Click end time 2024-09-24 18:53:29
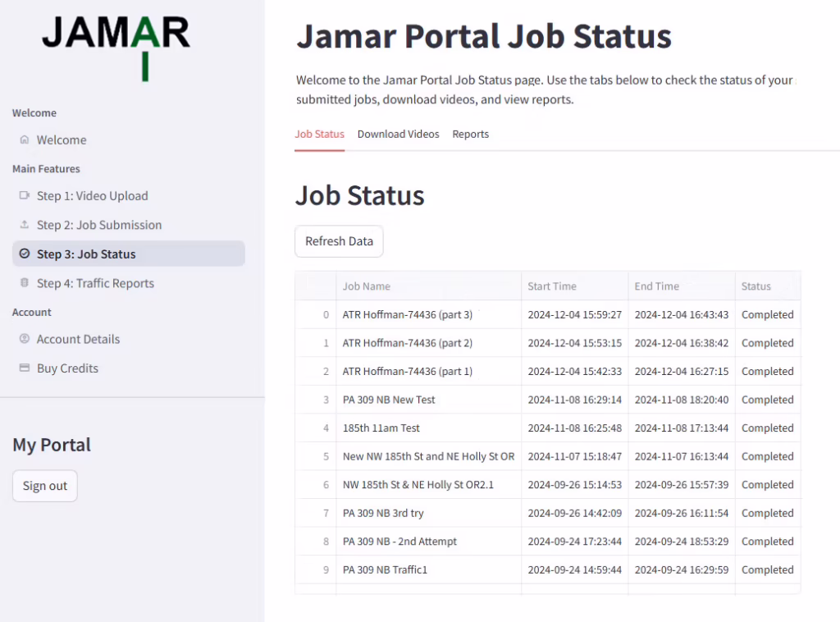840x622 pixels. tap(682, 542)
